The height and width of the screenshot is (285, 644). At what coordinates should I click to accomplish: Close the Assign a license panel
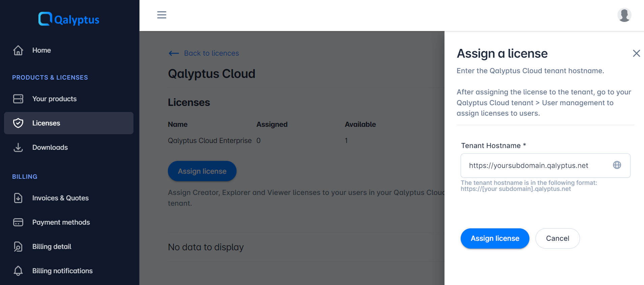click(636, 53)
